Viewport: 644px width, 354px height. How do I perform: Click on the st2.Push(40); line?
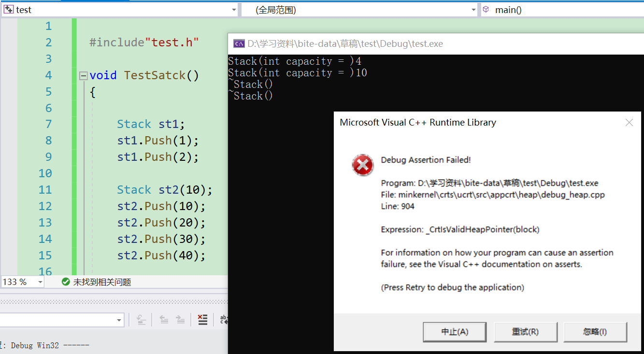[161, 255]
